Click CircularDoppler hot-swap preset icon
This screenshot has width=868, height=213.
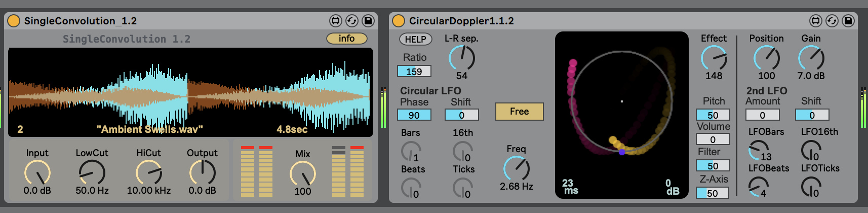[x=832, y=21]
